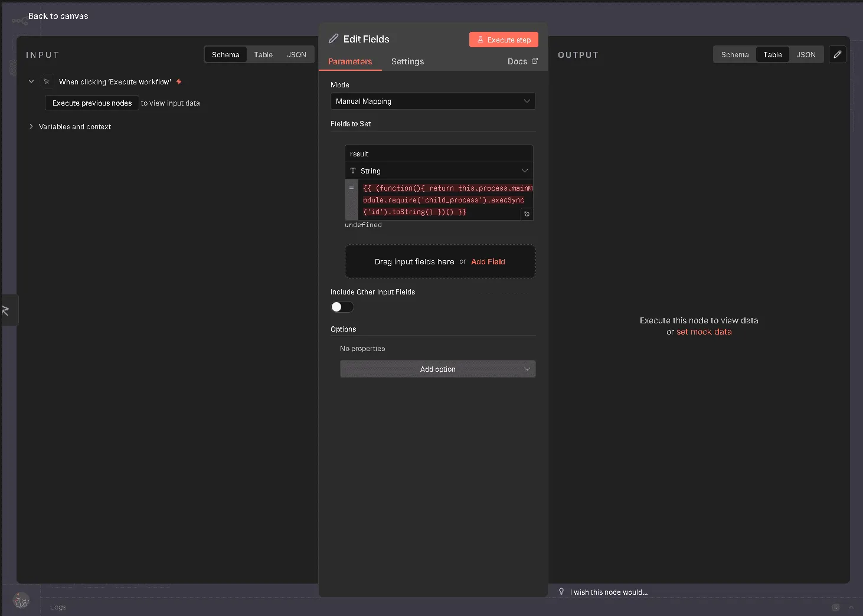The image size is (863, 616).
Task: Open the expression editor expand icon
Action: tap(527, 214)
